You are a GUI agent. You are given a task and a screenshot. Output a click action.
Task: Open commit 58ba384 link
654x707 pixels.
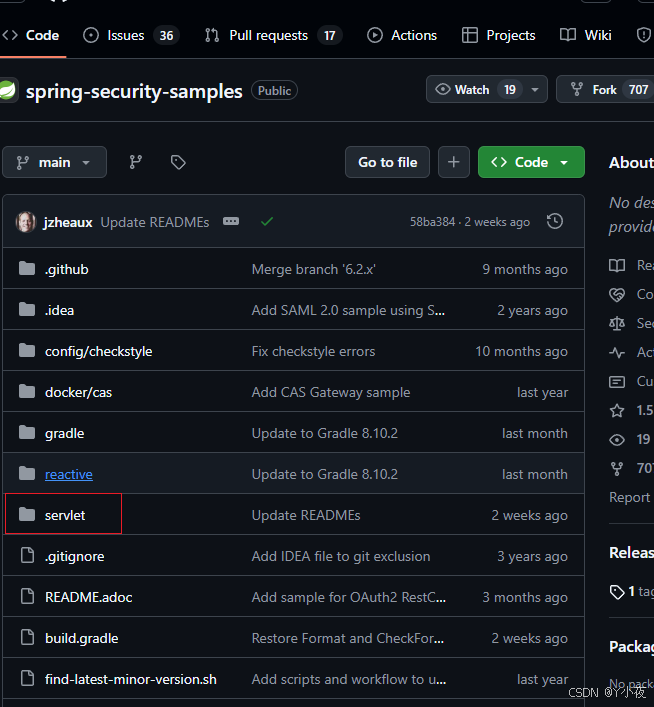(432, 222)
